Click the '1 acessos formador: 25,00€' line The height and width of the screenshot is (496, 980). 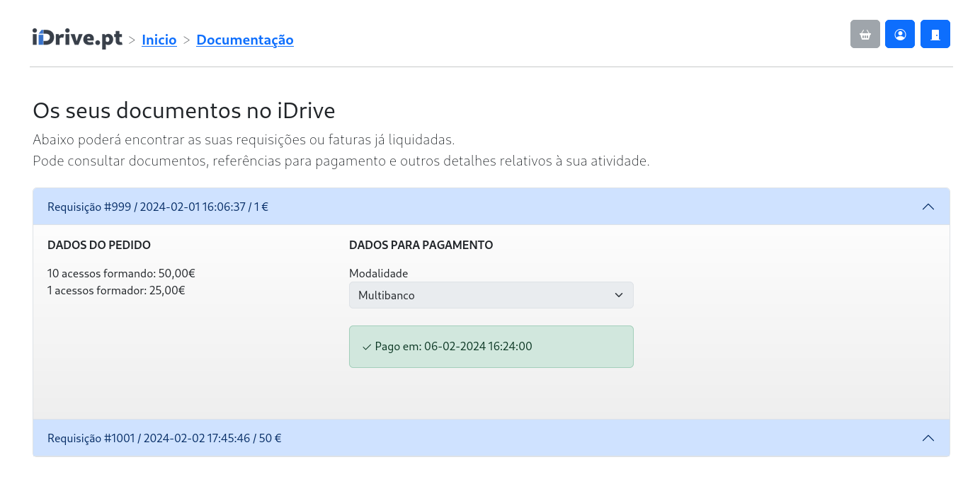tap(116, 290)
